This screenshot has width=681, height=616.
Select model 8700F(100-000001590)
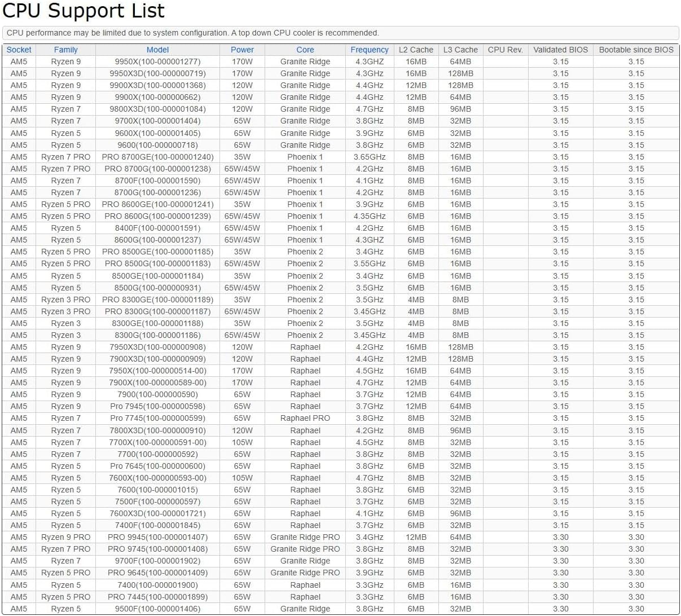pyautogui.click(x=157, y=181)
